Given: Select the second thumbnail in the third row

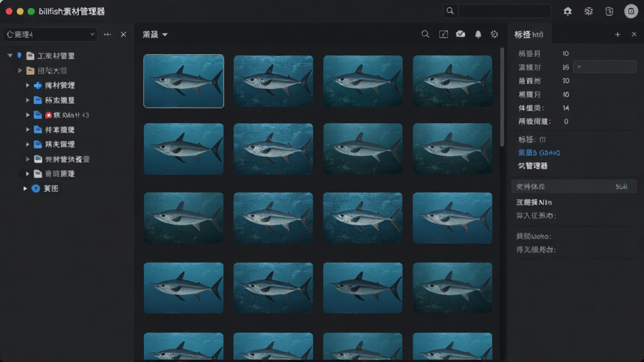Looking at the screenshot, I should (x=273, y=218).
